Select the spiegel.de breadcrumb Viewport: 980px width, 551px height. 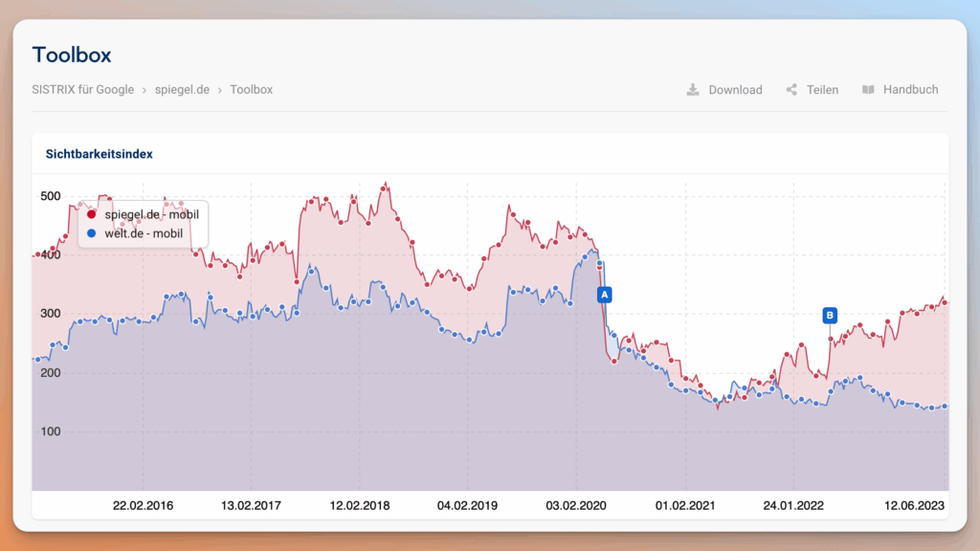click(x=182, y=89)
